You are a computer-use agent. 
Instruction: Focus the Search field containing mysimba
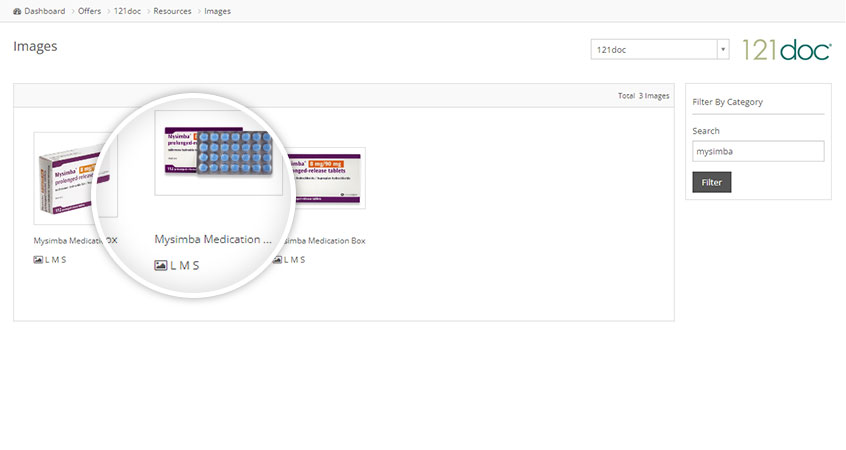758,151
